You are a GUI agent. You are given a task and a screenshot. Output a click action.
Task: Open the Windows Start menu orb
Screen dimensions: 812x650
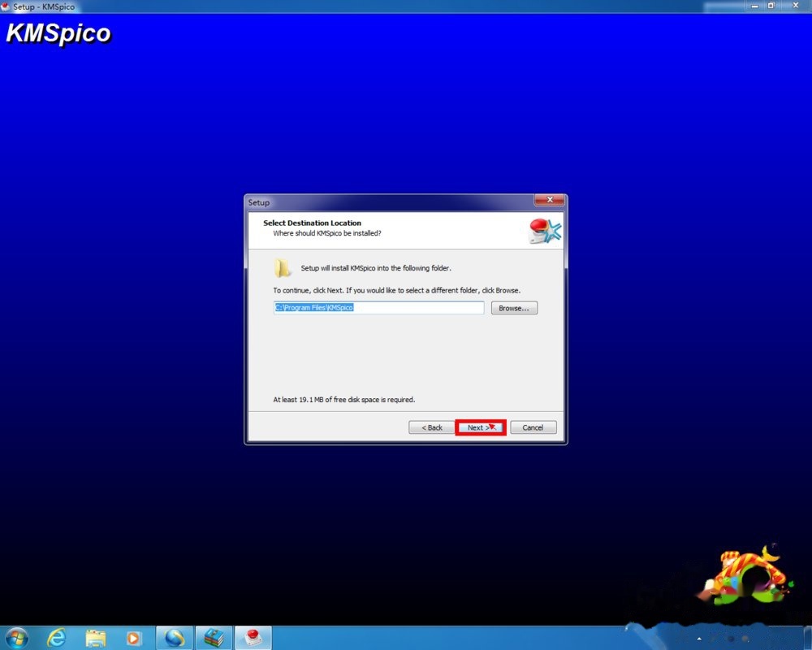point(16,638)
